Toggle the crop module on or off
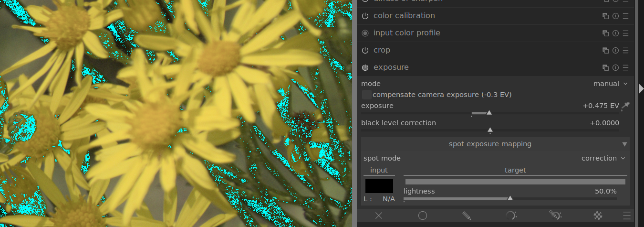Viewport: 644px width, 227px height. click(365, 50)
